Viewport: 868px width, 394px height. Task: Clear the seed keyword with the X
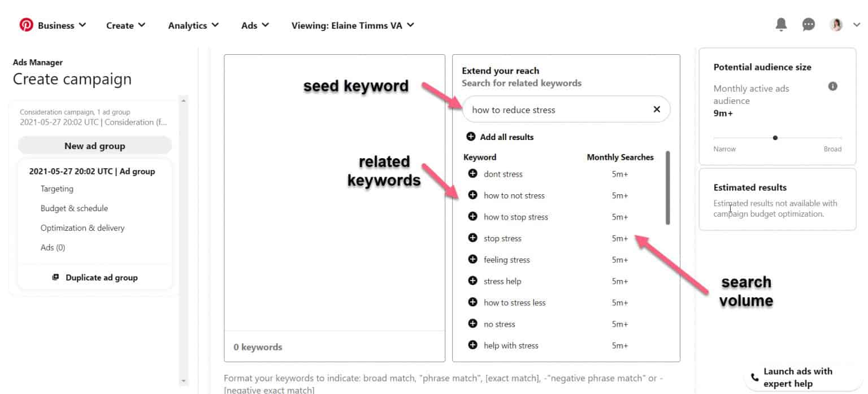[x=657, y=109]
